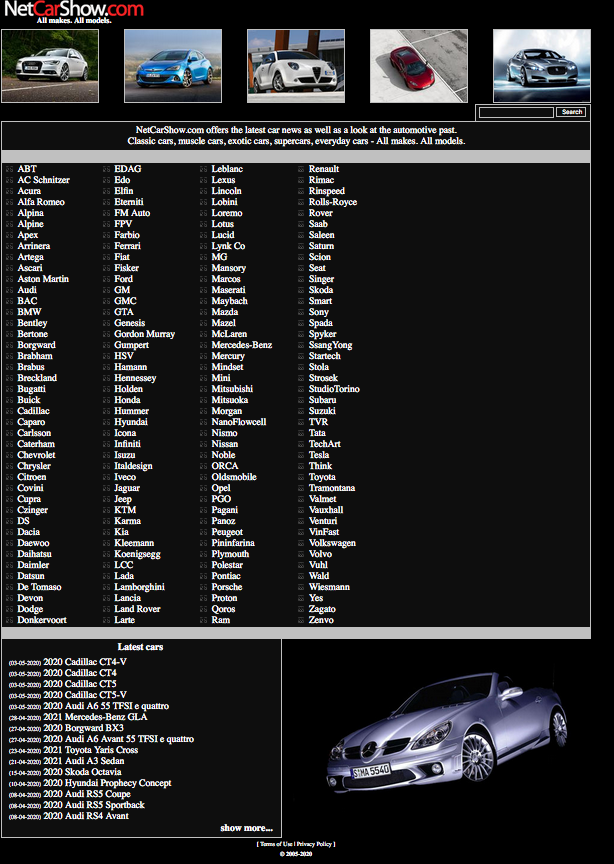
Task: Open the silver Jaguar sedan thumbnail
Action: point(542,66)
